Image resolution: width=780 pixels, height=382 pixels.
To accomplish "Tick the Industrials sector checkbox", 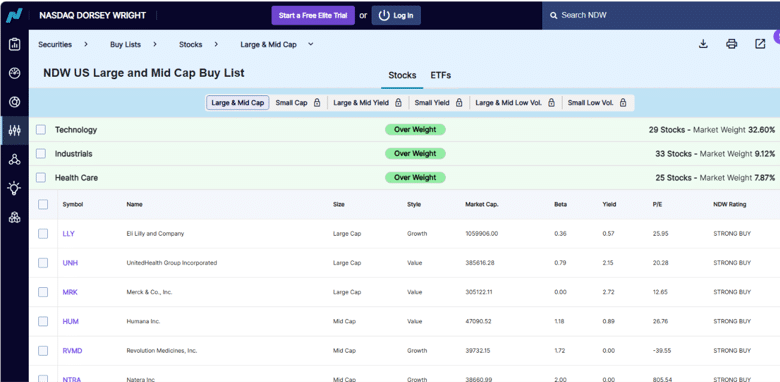I will point(41,154).
